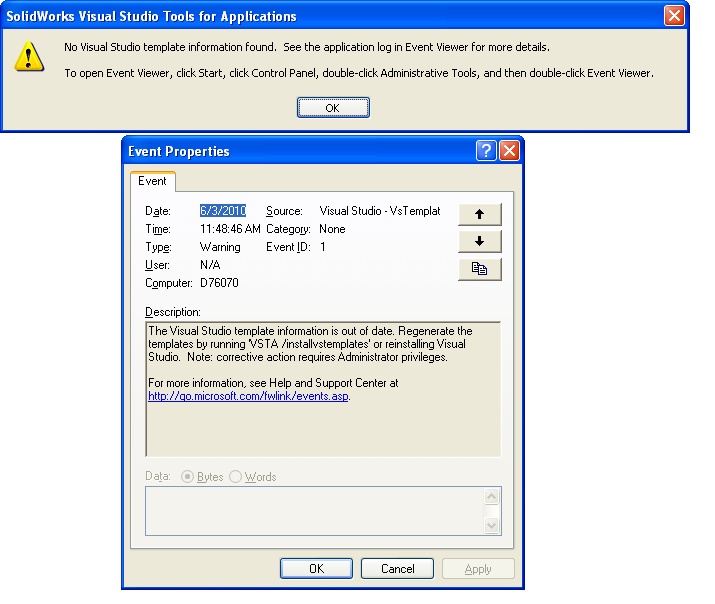Click Cancel in Event Properties dialog
715x604 pixels.
click(397, 569)
